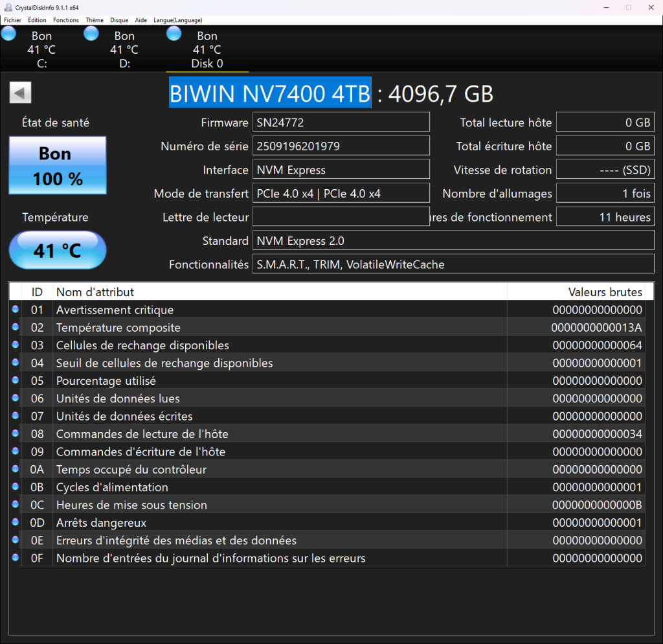Select the C: drive health orb
663x644 pixels.
[8, 34]
